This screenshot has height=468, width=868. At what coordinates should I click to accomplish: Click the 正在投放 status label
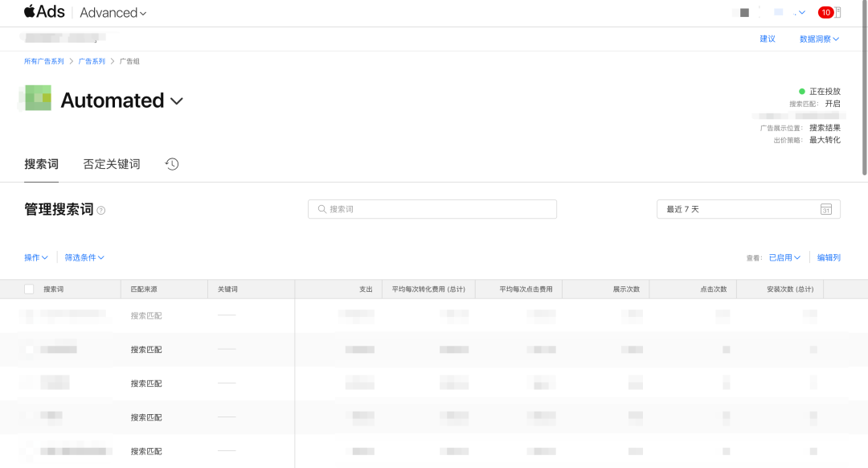825,92
